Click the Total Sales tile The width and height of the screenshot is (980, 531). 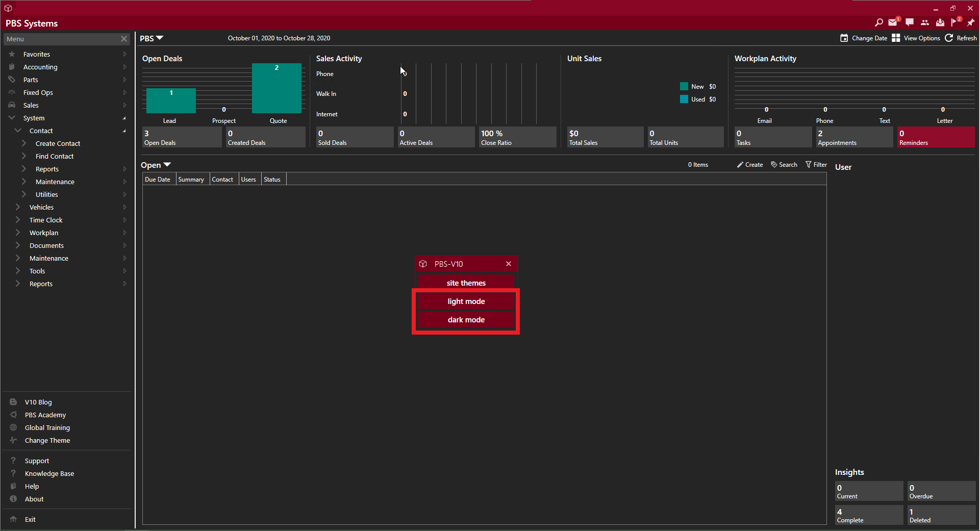(605, 137)
